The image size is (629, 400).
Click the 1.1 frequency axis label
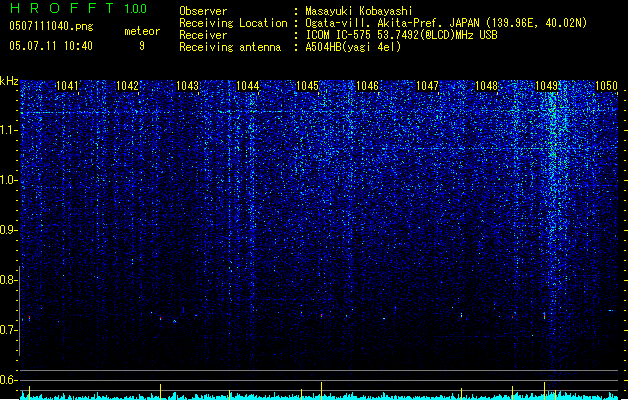[x=8, y=130]
